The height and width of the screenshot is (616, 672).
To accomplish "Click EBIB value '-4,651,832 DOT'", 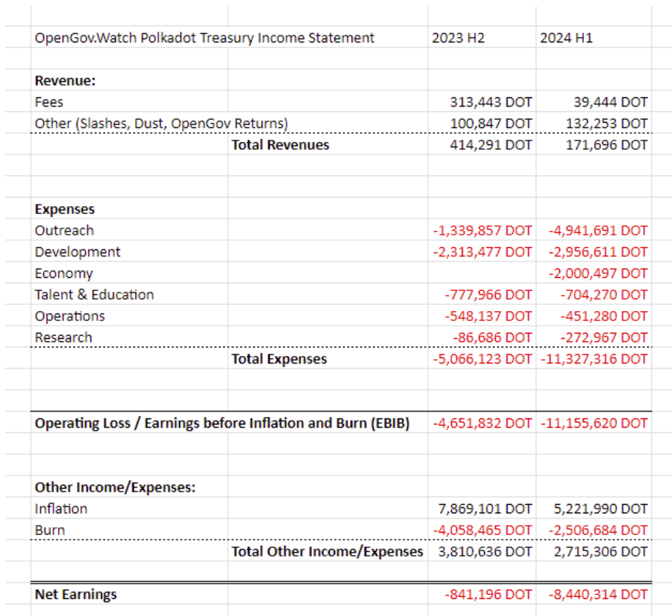I will click(x=483, y=423).
